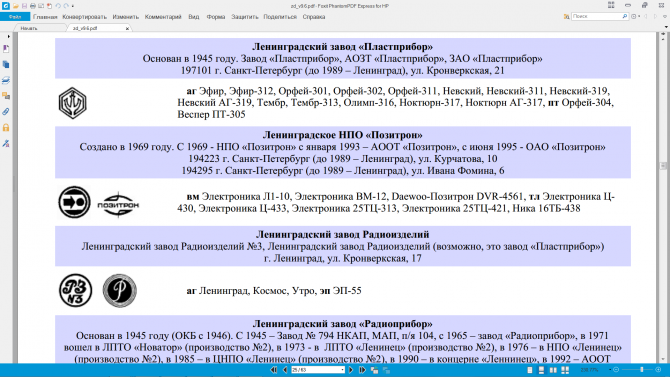Print the document using printer icon
Viewport: 670px width, 377px height.
[x=32, y=6]
